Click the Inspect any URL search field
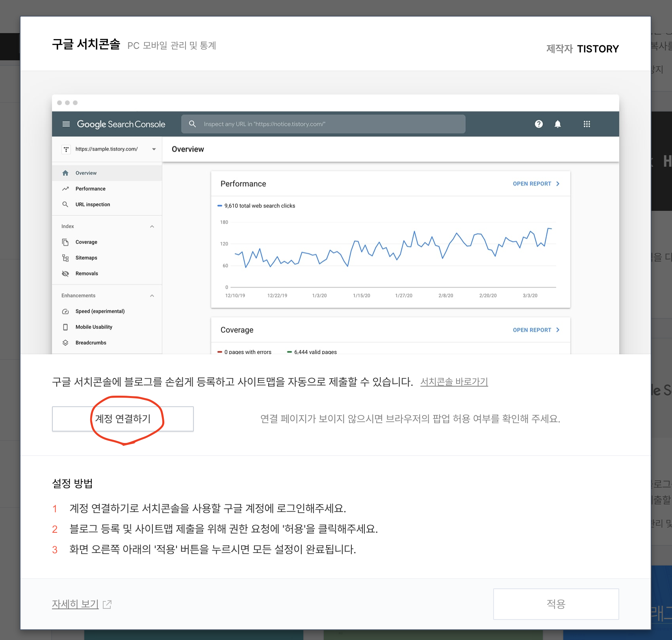 323,124
